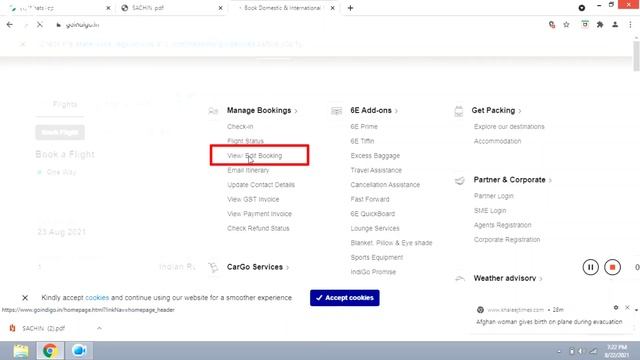Click the 6E Add-ons section icon
Screen dimensions: 640x360
(x=336, y=111)
